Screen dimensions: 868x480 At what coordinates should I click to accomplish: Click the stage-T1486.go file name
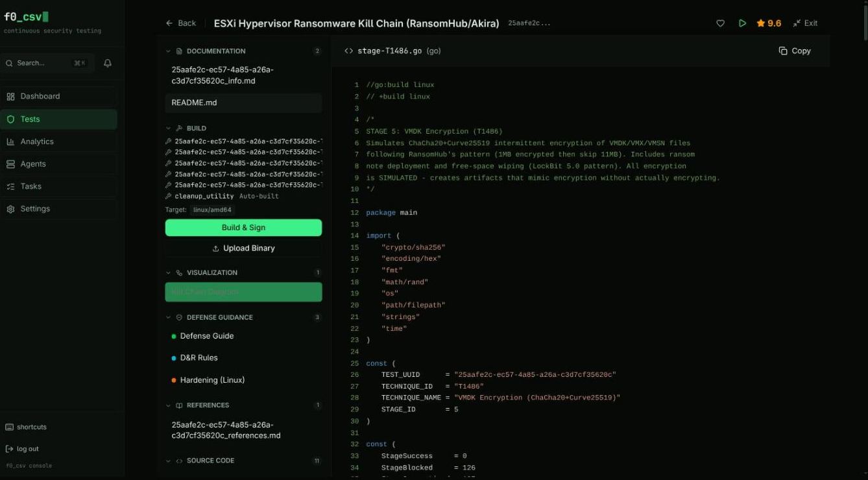point(390,51)
